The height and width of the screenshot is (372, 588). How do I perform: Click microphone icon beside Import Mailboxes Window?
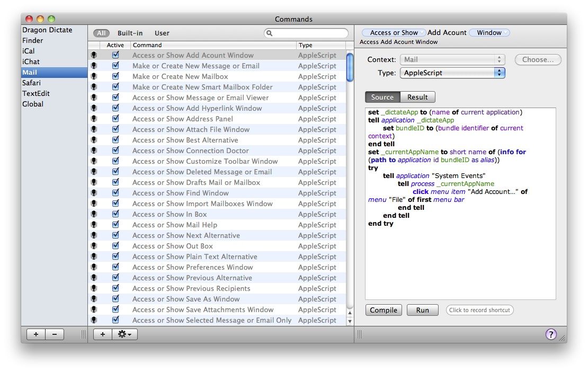pyautogui.click(x=94, y=203)
